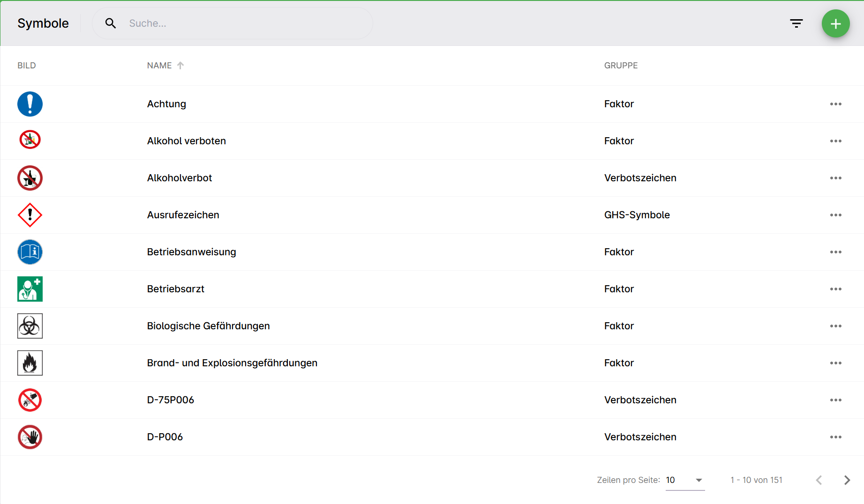Toggle the name sort direction arrow
Viewport: 864px width, 504px height.
(x=180, y=66)
